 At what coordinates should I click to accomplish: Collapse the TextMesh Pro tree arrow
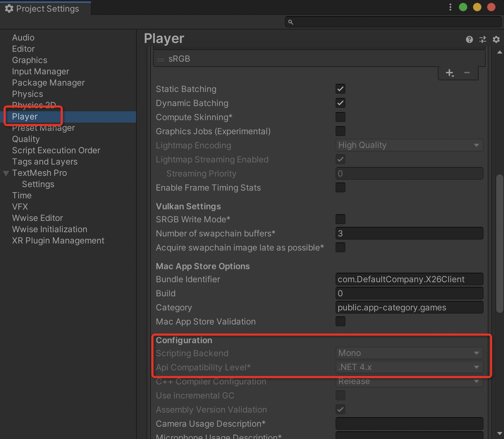(x=6, y=173)
